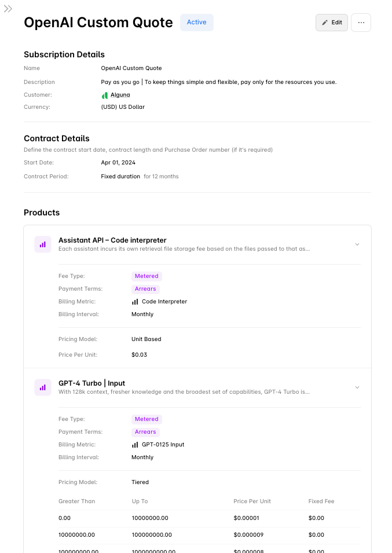Click the Metered tag under GPT-4 Turbo
Viewport: 392px width, 553px height.
(146, 419)
